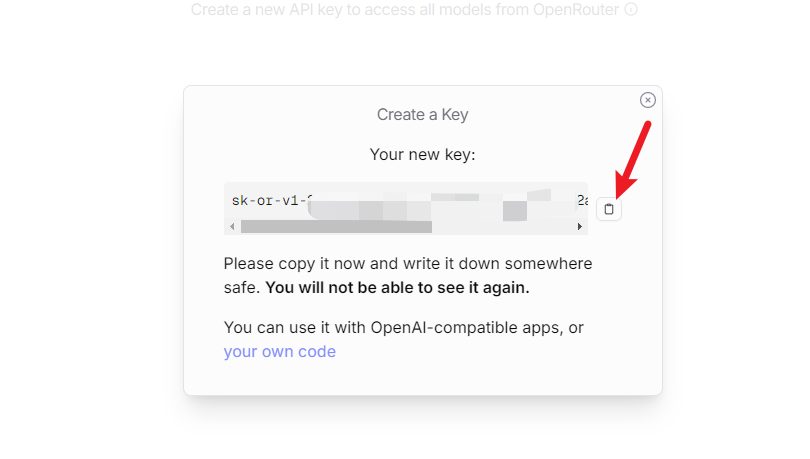
Task: Open the "your own code" link
Action: (279, 352)
